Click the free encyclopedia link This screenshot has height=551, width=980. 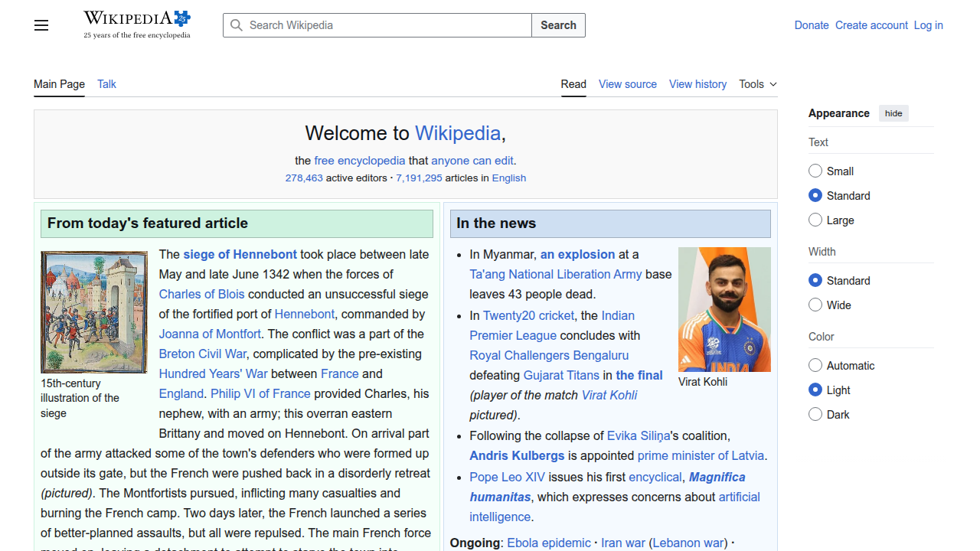pos(360,161)
